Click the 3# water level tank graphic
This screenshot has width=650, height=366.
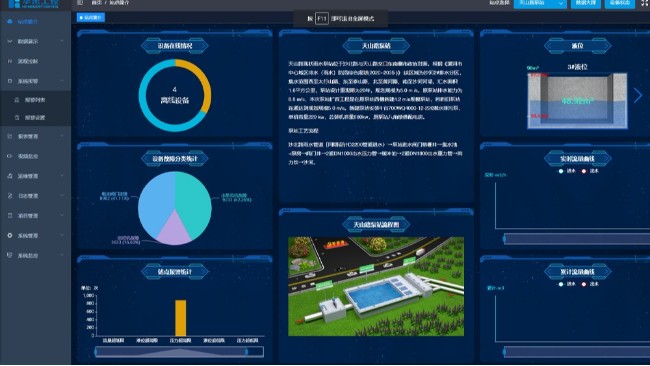[577, 101]
